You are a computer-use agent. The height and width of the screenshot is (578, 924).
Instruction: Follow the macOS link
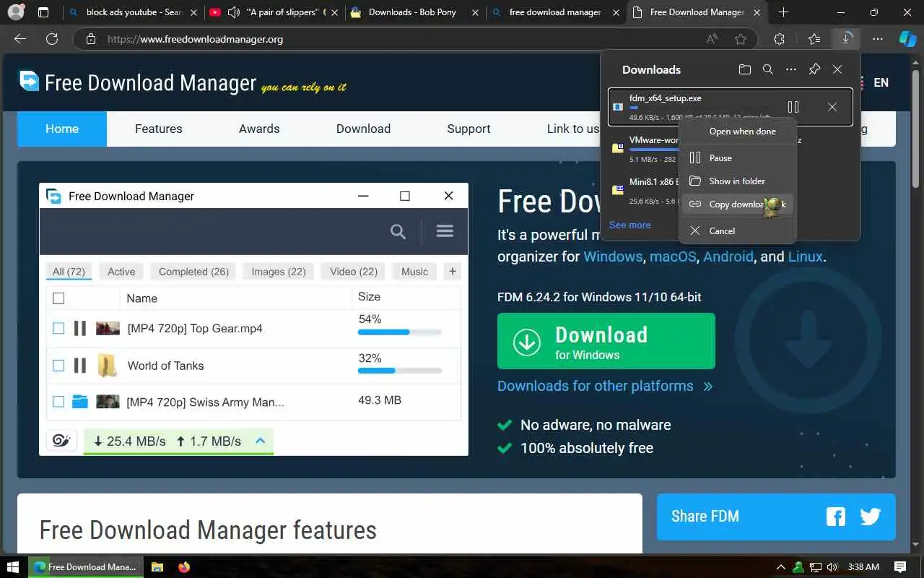coord(673,256)
